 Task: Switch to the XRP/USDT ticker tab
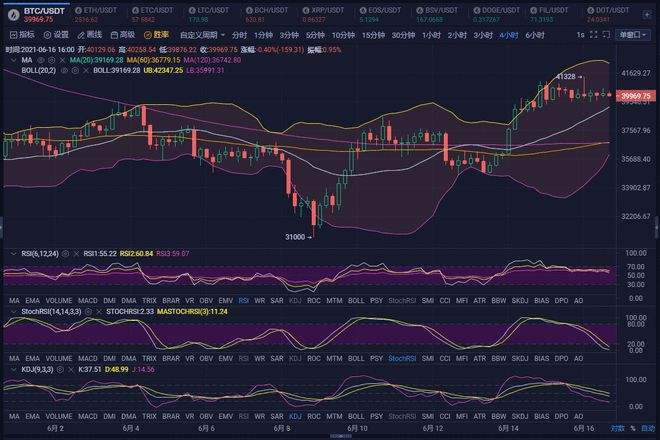(x=323, y=15)
